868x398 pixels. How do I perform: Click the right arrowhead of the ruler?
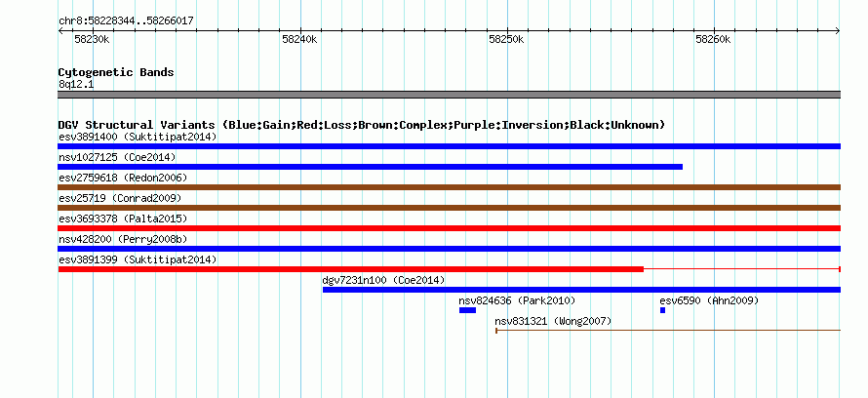click(x=838, y=31)
